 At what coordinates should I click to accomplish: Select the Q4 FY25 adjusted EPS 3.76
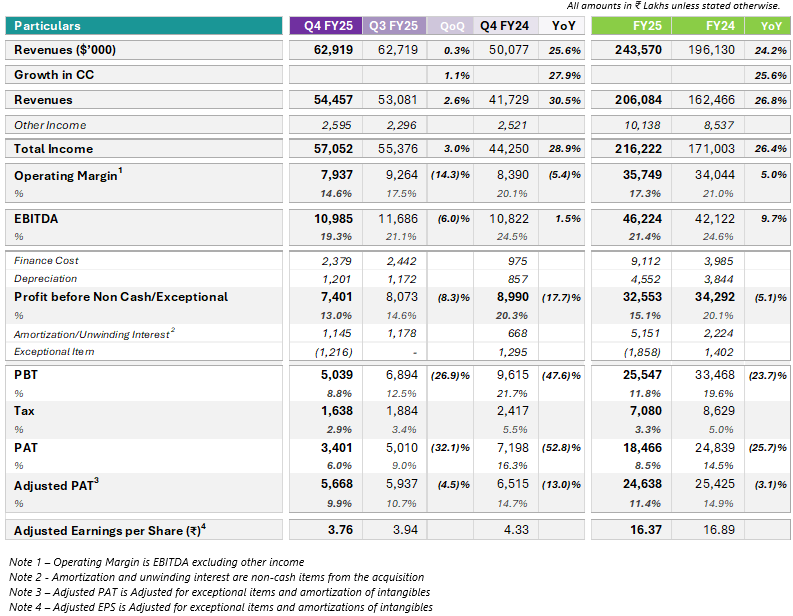pos(340,530)
